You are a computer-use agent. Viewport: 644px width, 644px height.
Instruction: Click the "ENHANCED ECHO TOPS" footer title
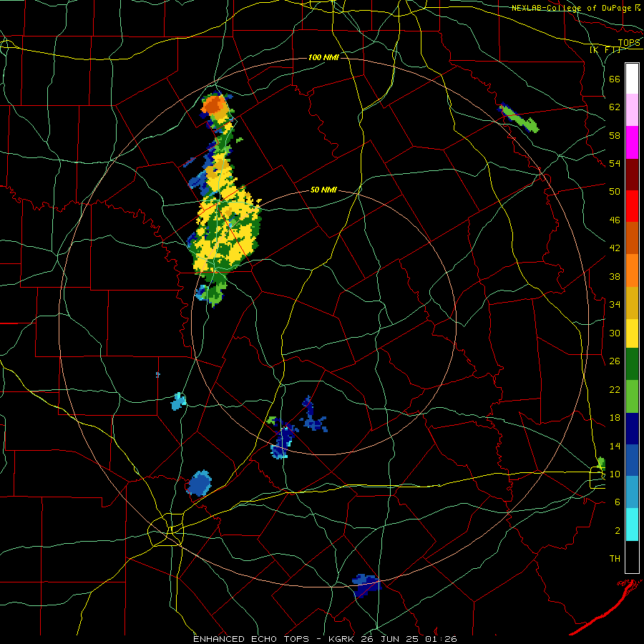[x=251, y=639]
